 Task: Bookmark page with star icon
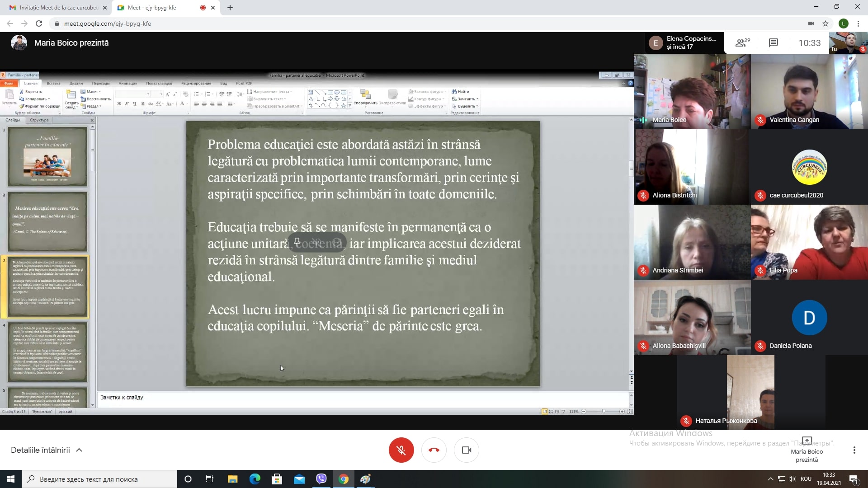(x=826, y=23)
